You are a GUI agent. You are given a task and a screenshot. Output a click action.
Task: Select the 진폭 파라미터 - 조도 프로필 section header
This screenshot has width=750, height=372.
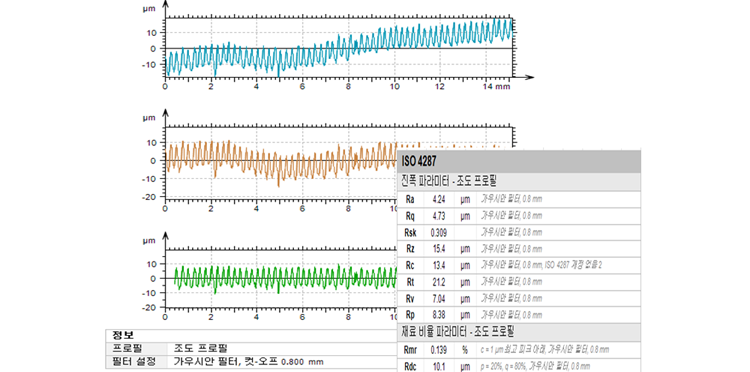[519, 182]
